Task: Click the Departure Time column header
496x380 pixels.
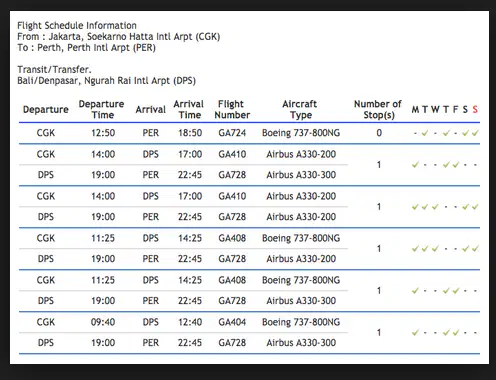Action: point(101,109)
